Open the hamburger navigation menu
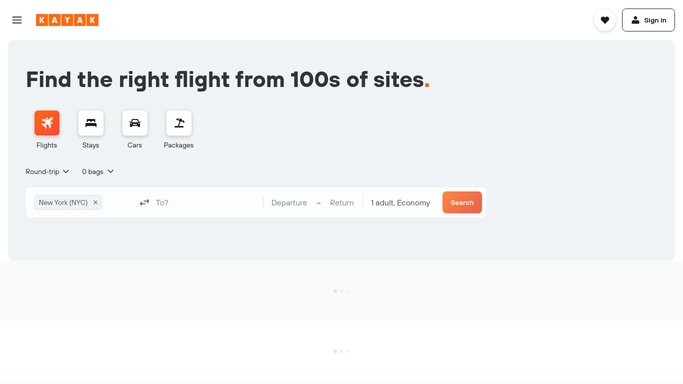Viewport: 683px width, 384px height. tap(17, 20)
